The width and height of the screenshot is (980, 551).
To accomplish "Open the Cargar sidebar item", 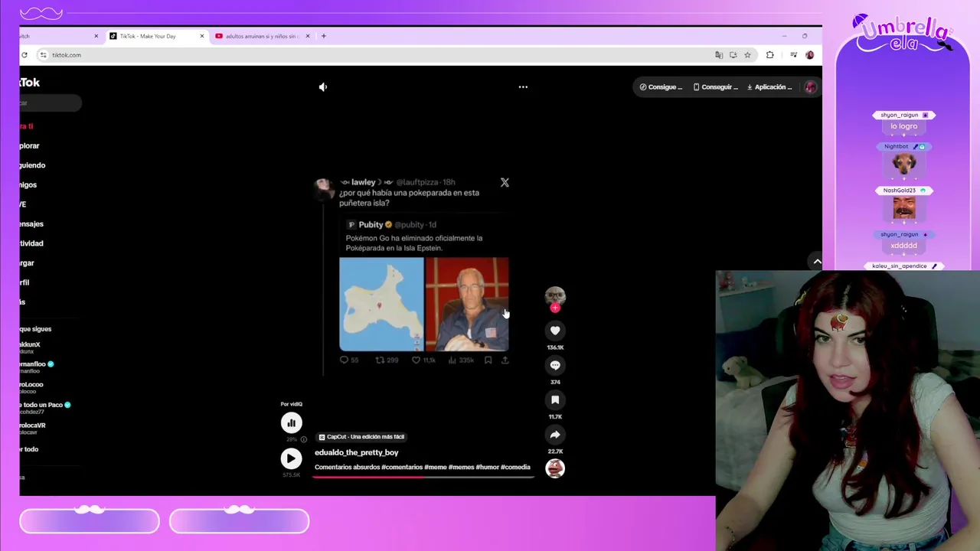I will tap(28, 262).
